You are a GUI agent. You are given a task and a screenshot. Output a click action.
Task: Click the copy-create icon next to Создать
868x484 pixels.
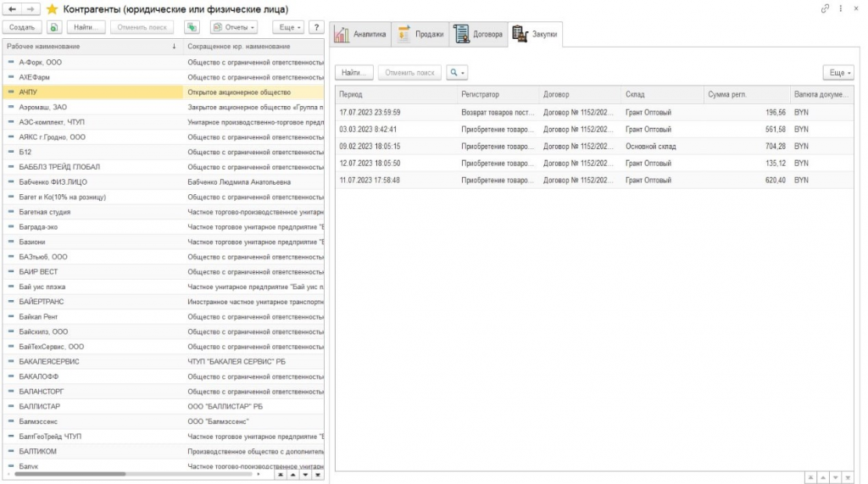pos(53,27)
